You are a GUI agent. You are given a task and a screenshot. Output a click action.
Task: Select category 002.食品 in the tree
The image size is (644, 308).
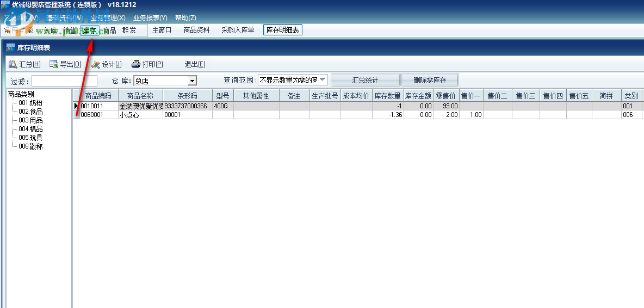coord(30,112)
